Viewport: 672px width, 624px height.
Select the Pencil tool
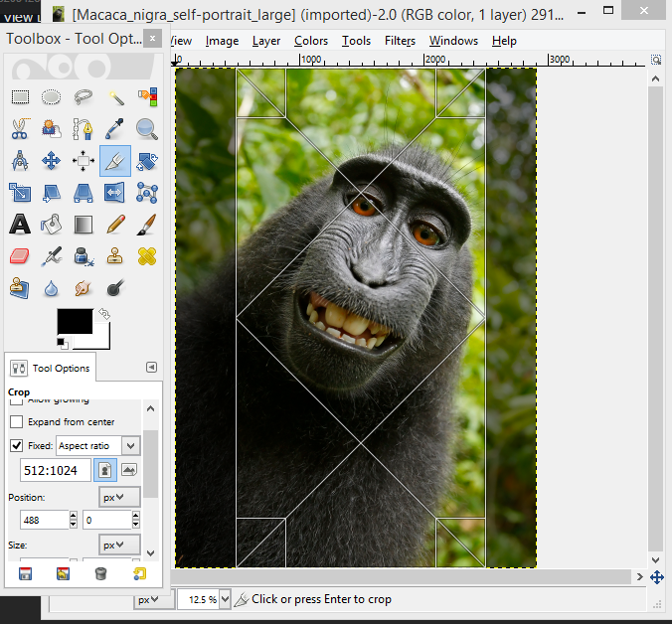[x=115, y=225]
